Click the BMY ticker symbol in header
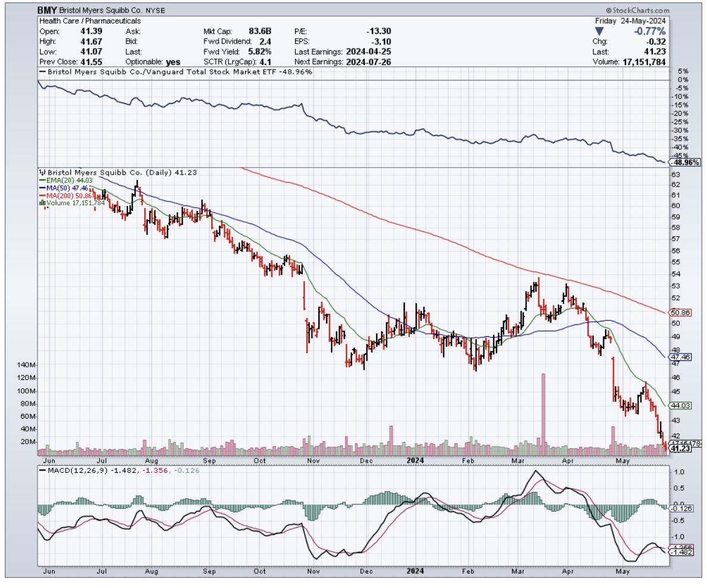This screenshot has width=707, height=588. pos(47,11)
